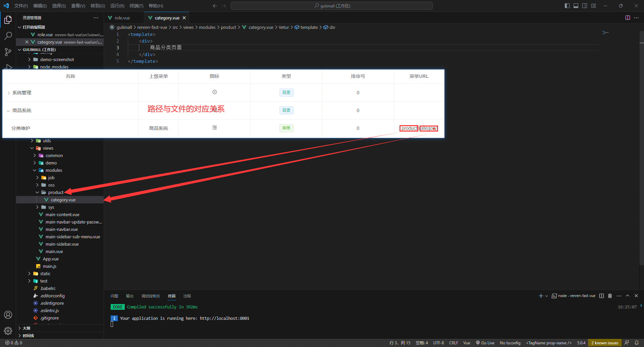Open the Source Control view icon

pos(8,52)
